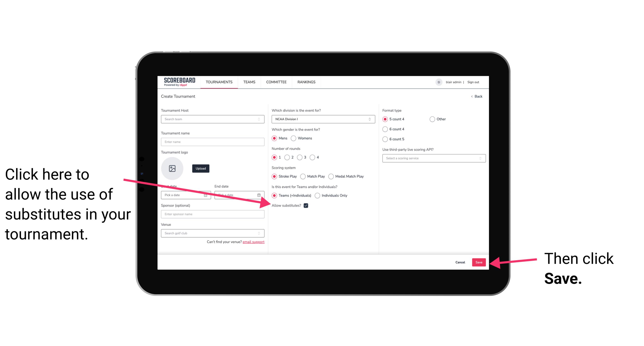Click the Start date calendar icon
This screenshot has height=346, width=644.
click(x=206, y=195)
